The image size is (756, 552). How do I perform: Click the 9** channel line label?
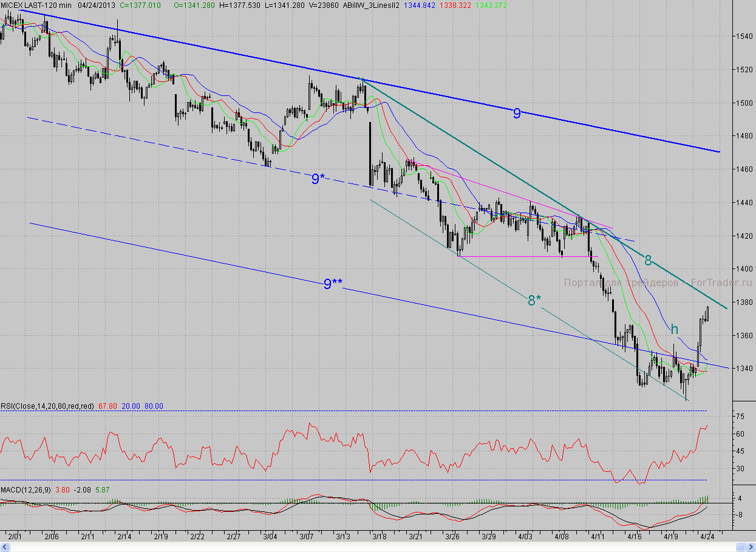tap(332, 284)
